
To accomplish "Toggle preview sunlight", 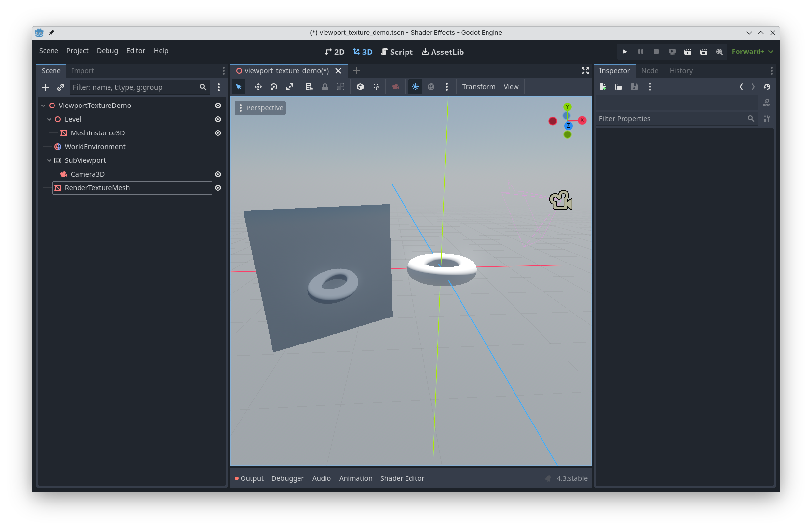I will 415,87.
